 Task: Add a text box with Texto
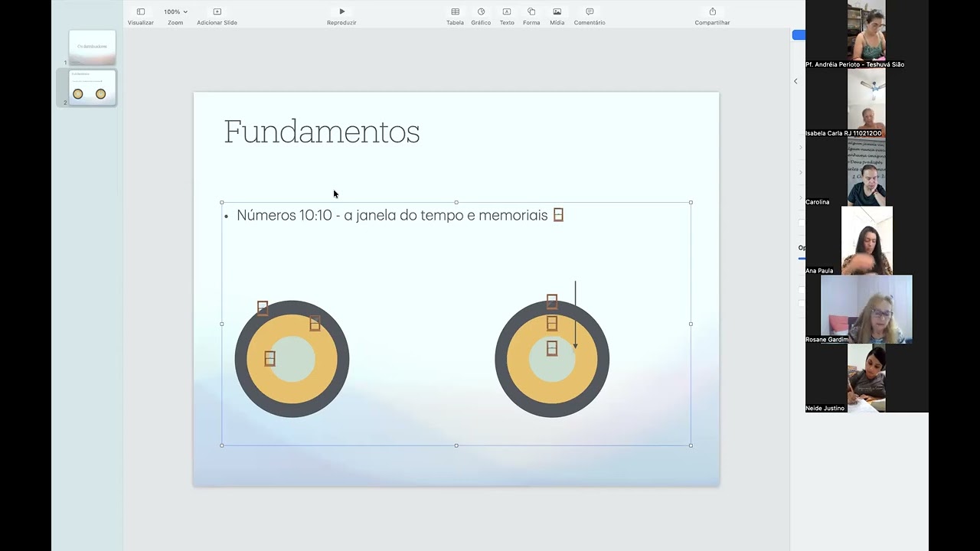tap(507, 16)
